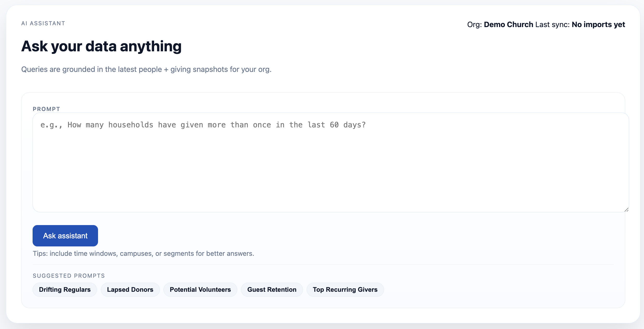Click the Demo Church org name

click(x=508, y=24)
